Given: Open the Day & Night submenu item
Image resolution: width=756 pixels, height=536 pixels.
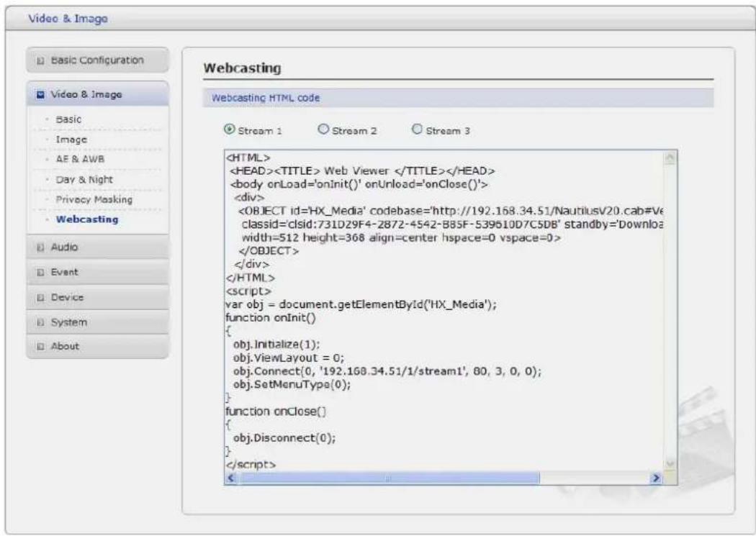Looking at the screenshot, I should click(84, 180).
